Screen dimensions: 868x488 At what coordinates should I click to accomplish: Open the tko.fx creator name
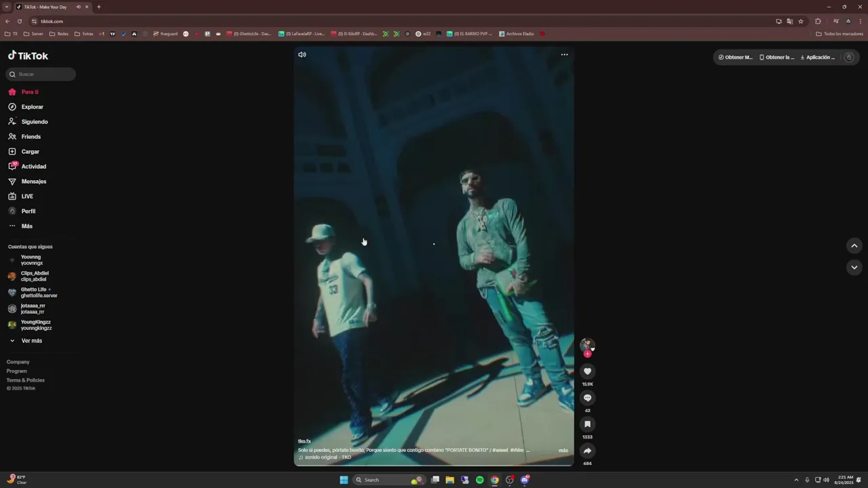(x=304, y=441)
